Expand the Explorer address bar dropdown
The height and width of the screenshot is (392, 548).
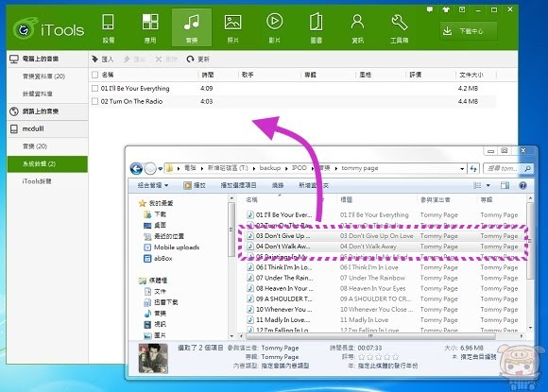462,169
